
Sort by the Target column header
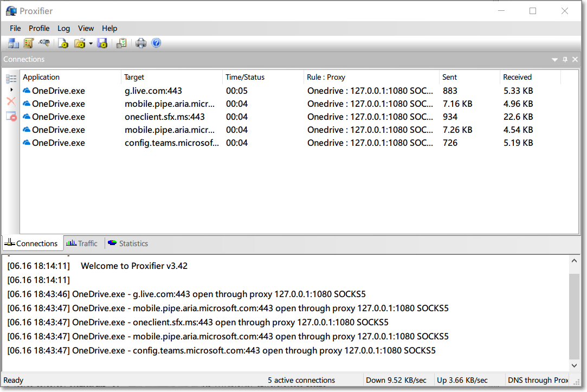(172, 77)
